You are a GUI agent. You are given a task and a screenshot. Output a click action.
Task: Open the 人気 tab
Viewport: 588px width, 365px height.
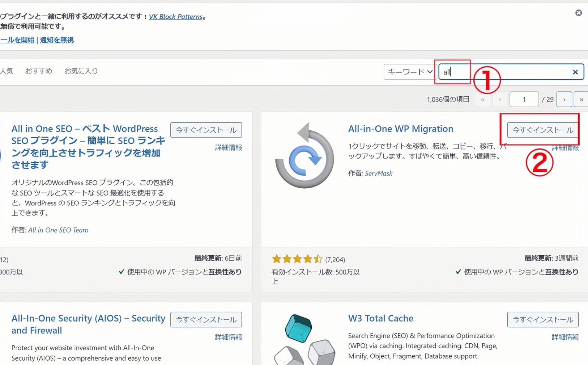coord(7,71)
